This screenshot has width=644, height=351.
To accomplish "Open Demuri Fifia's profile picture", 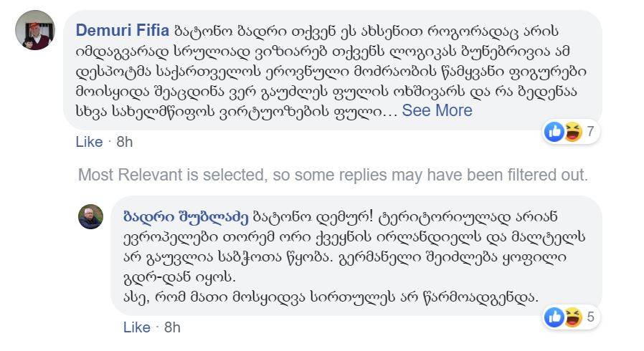I will (x=34, y=30).
